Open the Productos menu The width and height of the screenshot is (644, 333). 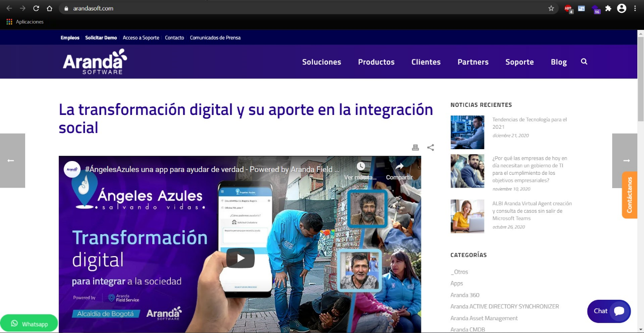pyautogui.click(x=376, y=62)
